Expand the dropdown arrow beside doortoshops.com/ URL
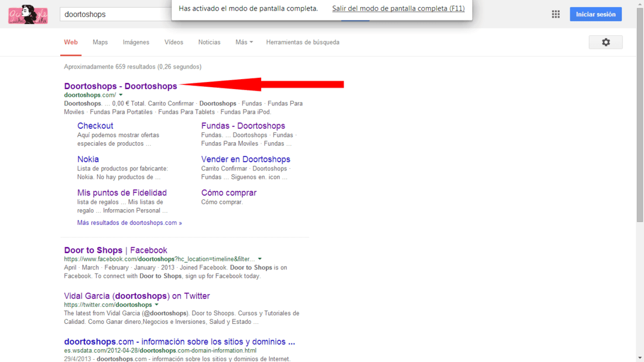Image resolution: width=644 pixels, height=362 pixels. pos(121,95)
